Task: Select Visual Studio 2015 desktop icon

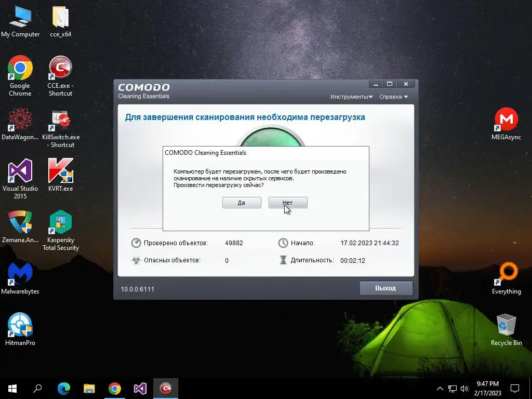Action: [20, 179]
